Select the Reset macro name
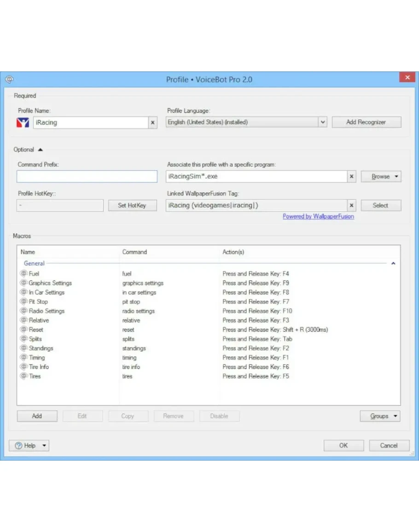This screenshot has height=532, width=419. point(36,329)
